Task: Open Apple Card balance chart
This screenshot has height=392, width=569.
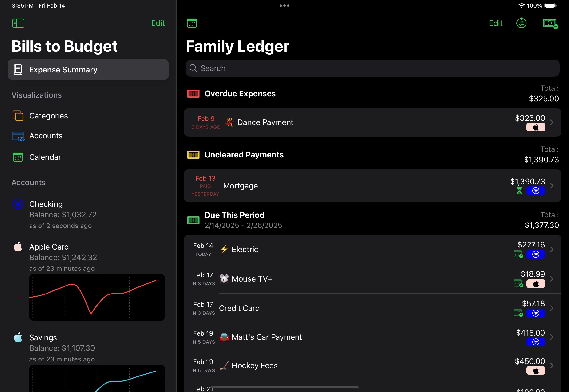Action: [x=97, y=297]
